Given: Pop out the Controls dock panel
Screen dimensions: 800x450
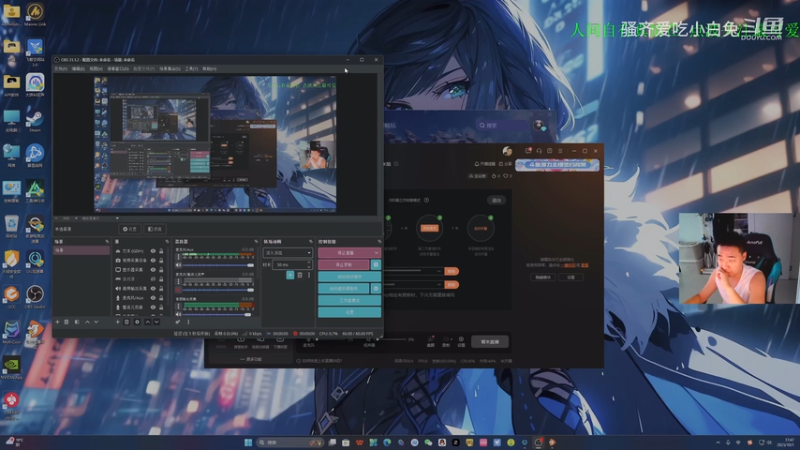Looking at the screenshot, I should 379,241.
